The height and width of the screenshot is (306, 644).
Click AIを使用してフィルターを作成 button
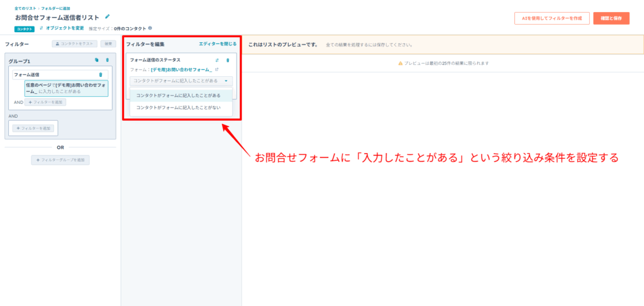552,18
